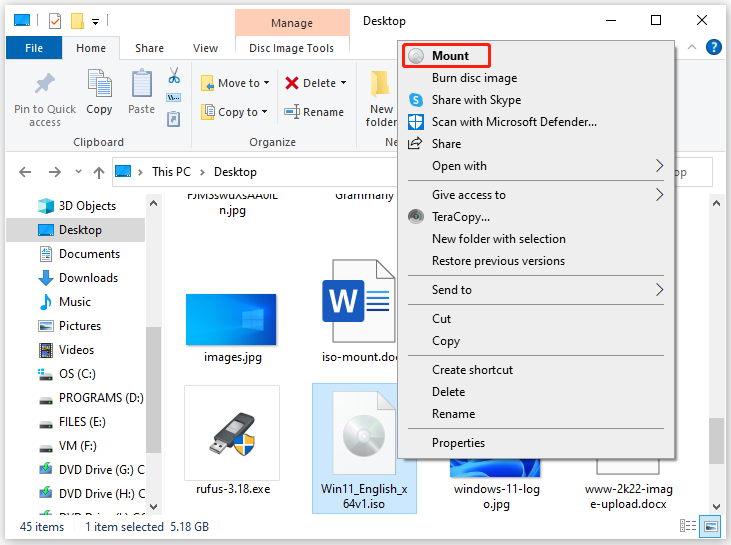Viewport: 731px width, 545px height.
Task: Select Downloads in navigation pane
Action: [88, 278]
